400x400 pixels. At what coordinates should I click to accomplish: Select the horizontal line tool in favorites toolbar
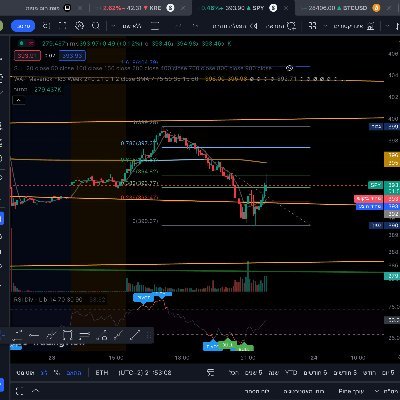[x=34, y=335]
